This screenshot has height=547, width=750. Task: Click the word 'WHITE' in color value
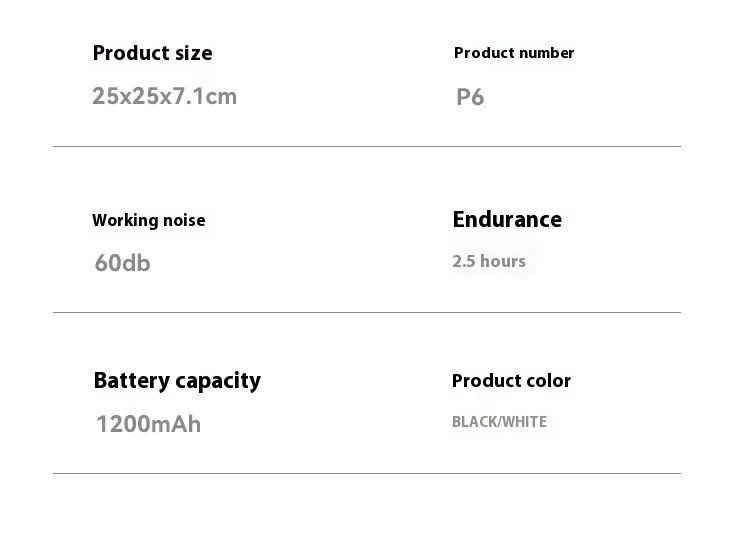click(x=525, y=422)
